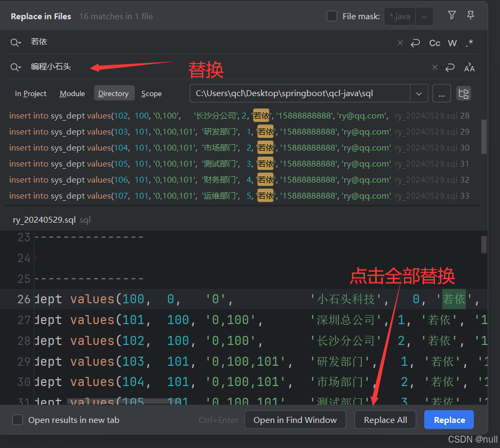
Task: Expand the directory path dropdown
Action: [419, 93]
